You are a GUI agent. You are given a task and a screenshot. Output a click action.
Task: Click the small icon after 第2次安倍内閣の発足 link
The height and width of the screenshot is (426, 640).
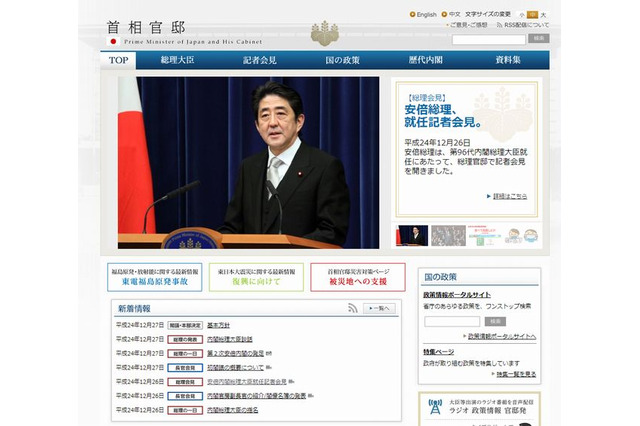269,353
